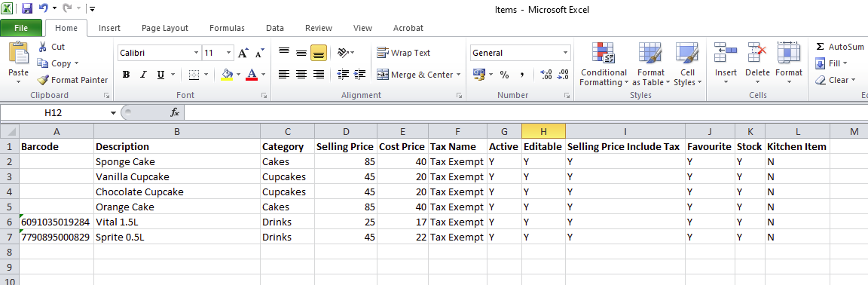
Task: Toggle Wrap Text
Action: tap(404, 53)
